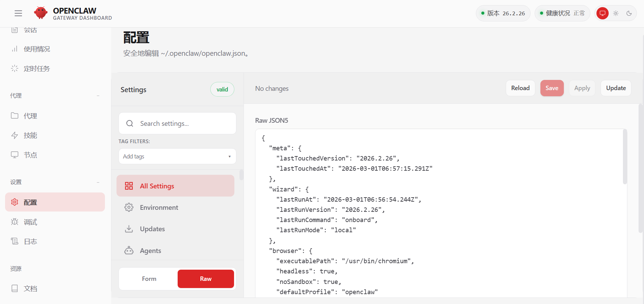Open 定时任务 scheduled tasks icon

(x=15, y=69)
